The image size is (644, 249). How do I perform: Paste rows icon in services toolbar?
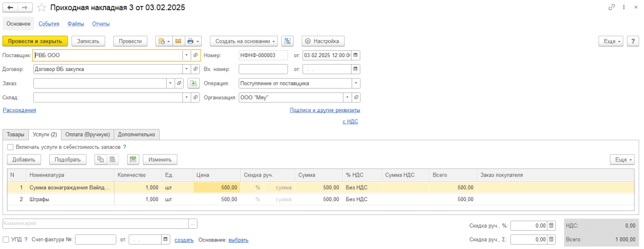click(113, 159)
